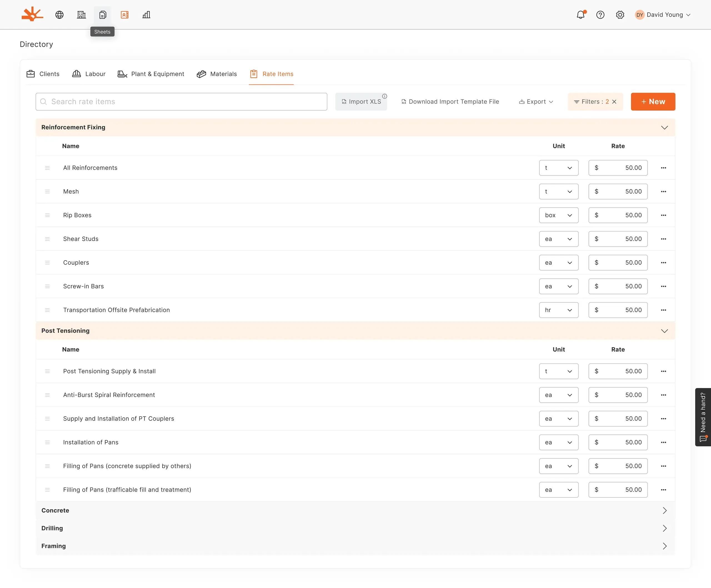Open the Directory contacts icon in navigation

pyautogui.click(x=125, y=15)
